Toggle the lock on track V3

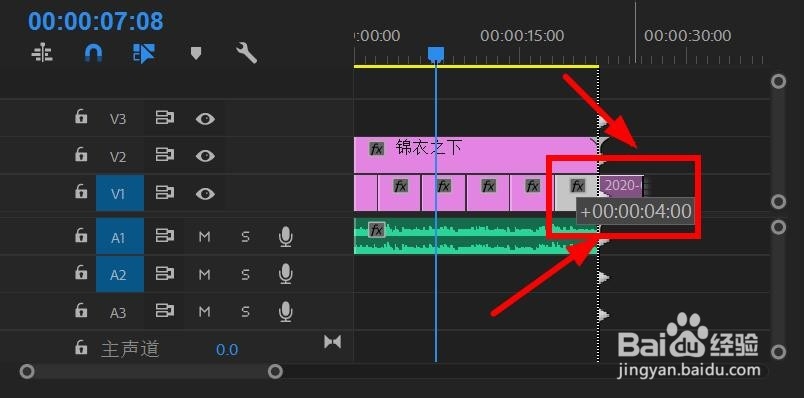(81, 117)
